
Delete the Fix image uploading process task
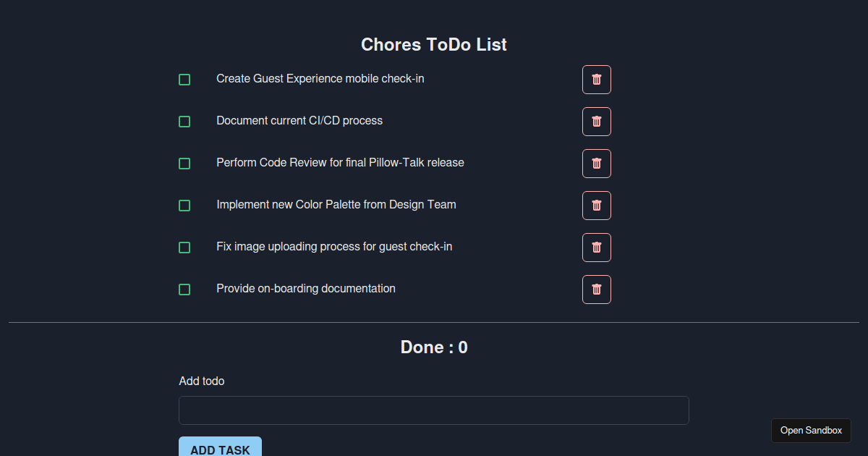pyautogui.click(x=596, y=248)
